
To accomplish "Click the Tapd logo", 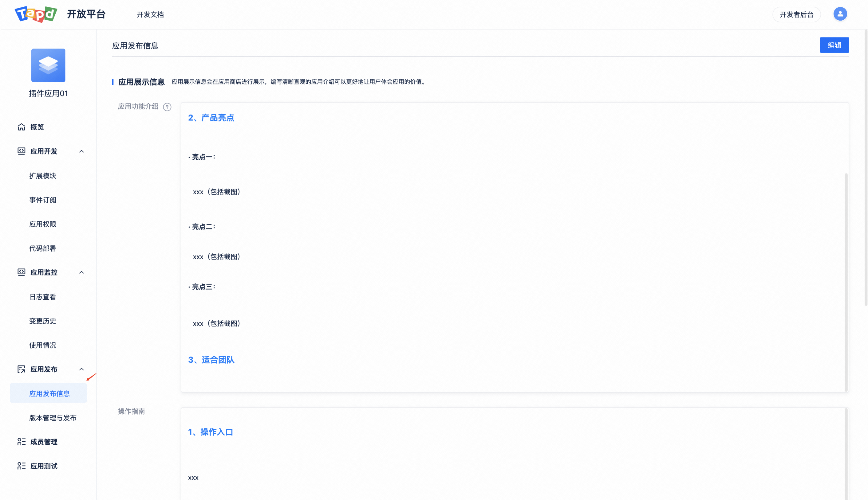I will pos(36,14).
